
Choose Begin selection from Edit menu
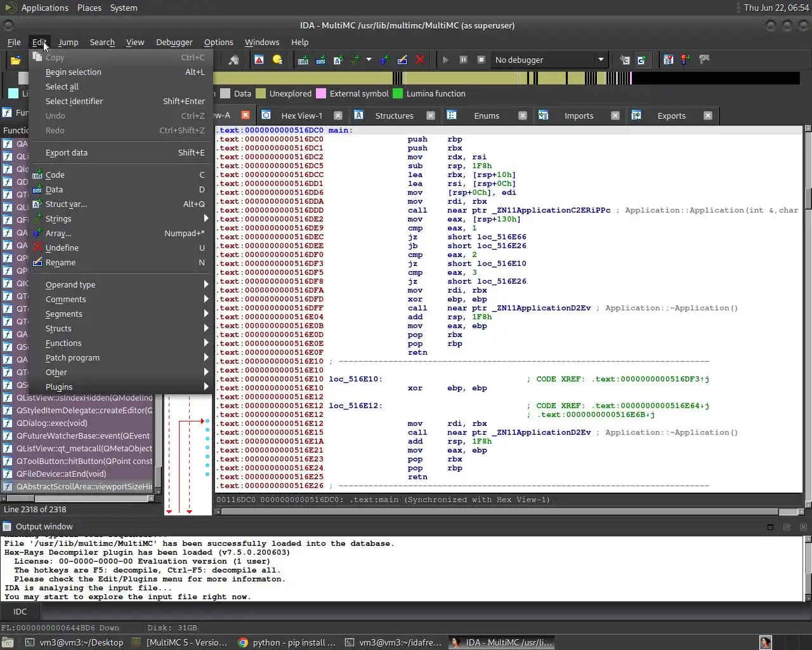pos(121,72)
